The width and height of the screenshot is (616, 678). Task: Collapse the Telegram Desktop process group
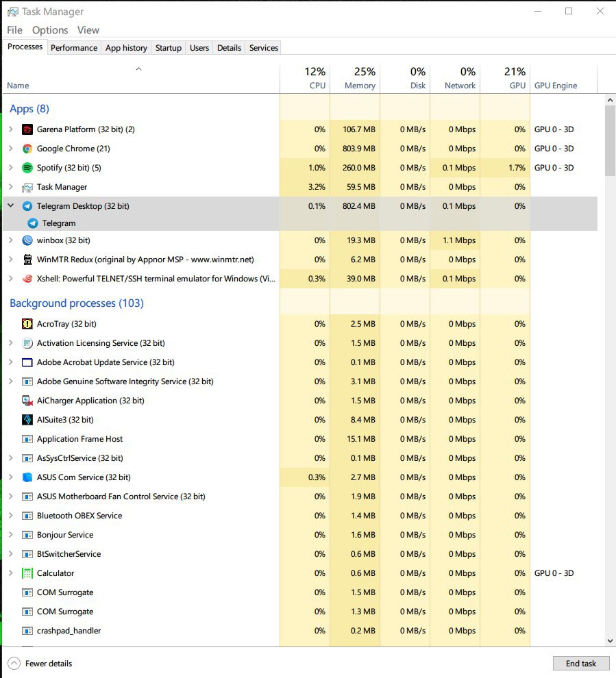(10, 206)
